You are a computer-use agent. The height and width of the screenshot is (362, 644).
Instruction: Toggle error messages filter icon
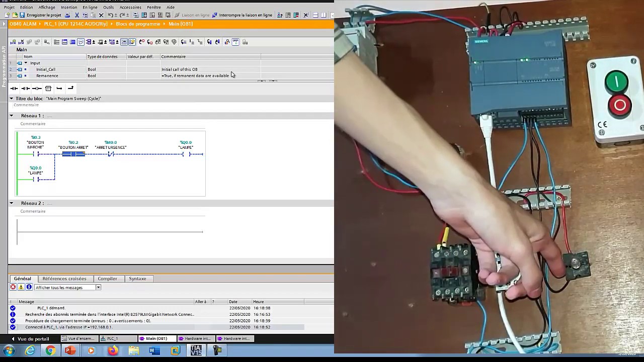(x=13, y=287)
